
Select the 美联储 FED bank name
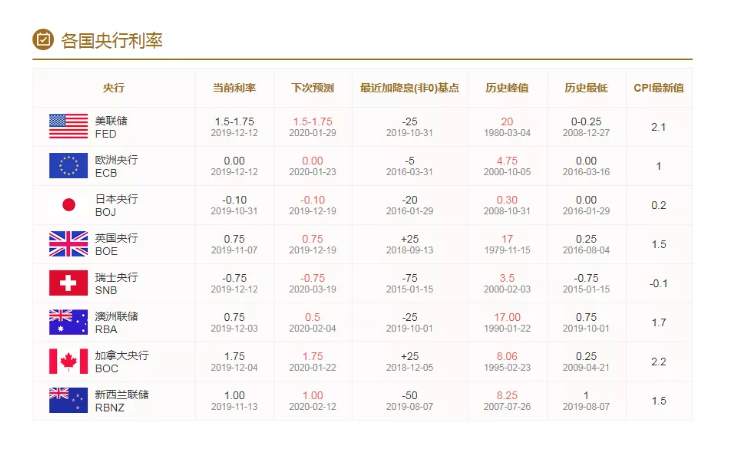point(111,127)
